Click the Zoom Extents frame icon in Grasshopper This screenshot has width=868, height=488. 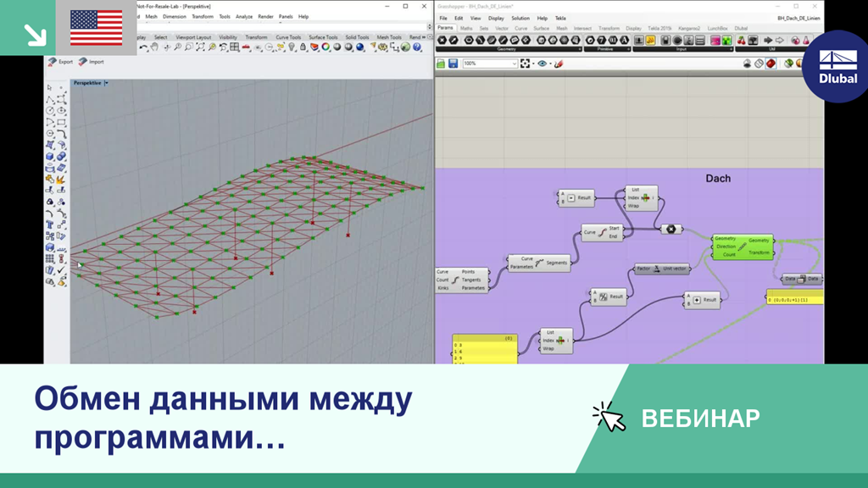click(x=525, y=64)
